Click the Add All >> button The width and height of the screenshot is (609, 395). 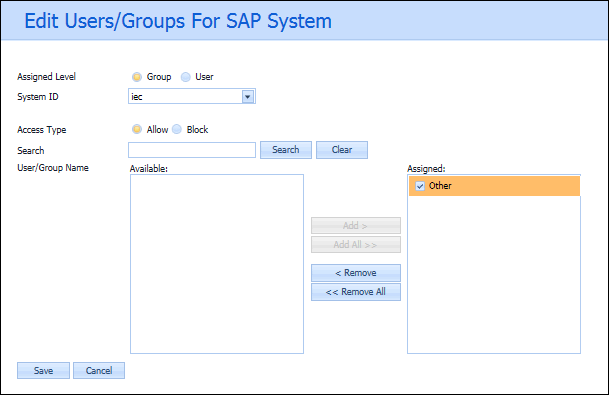[x=356, y=245]
